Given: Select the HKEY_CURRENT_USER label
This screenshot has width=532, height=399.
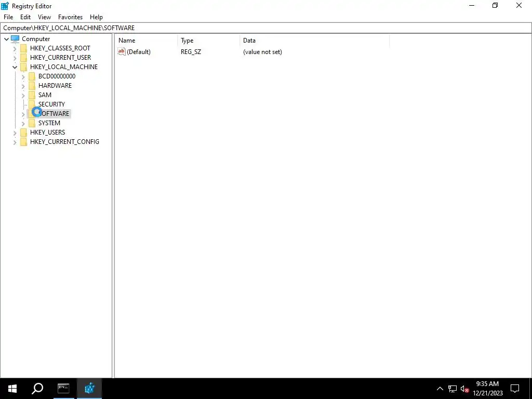Looking at the screenshot, I should click(x=60, y=58).
